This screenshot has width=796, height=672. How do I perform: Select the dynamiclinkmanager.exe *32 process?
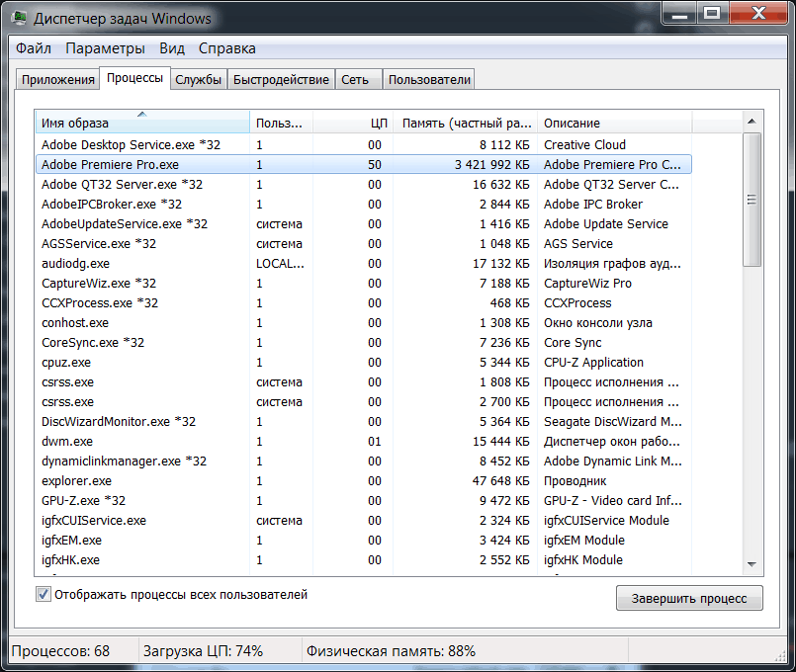(x=364, y=462)
